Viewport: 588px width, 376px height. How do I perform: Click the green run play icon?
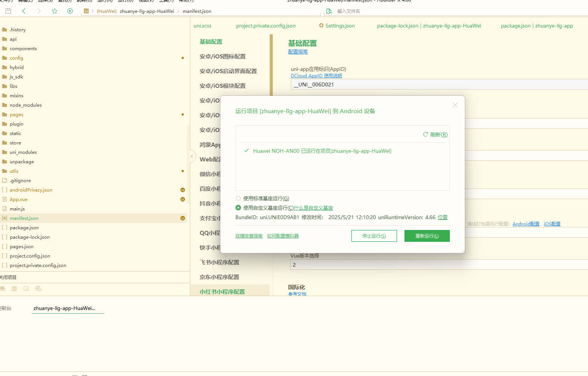click(x=70, y=11)
